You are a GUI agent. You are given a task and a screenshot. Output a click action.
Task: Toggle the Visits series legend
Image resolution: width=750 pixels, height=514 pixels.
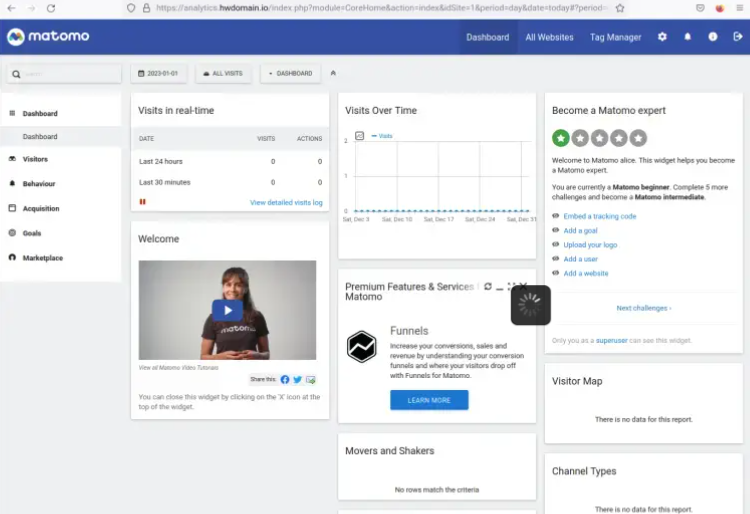[x=382, y=136]
